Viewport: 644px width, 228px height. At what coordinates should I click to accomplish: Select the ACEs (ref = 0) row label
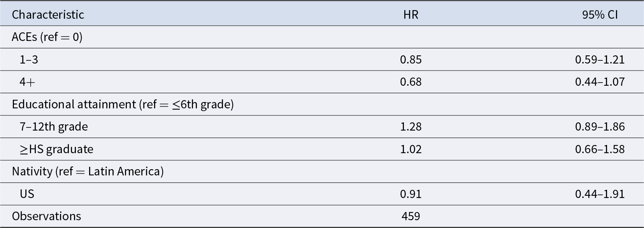(x=47, y=37)
